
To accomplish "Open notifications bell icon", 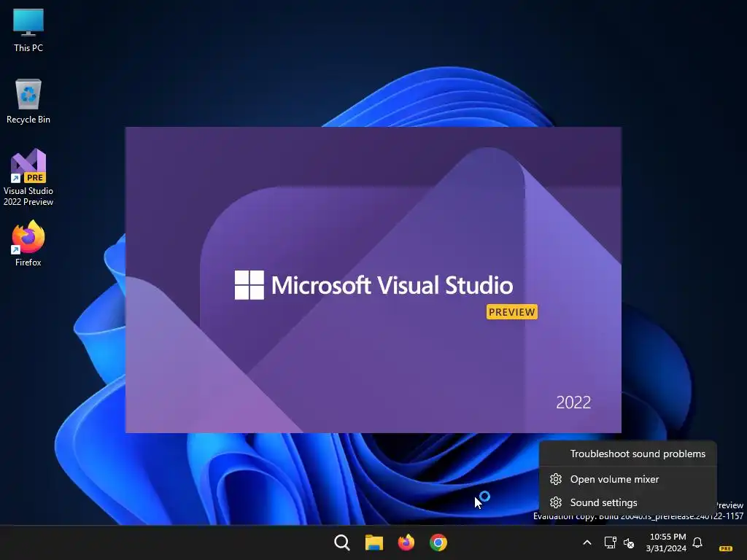I will point(697,542).
